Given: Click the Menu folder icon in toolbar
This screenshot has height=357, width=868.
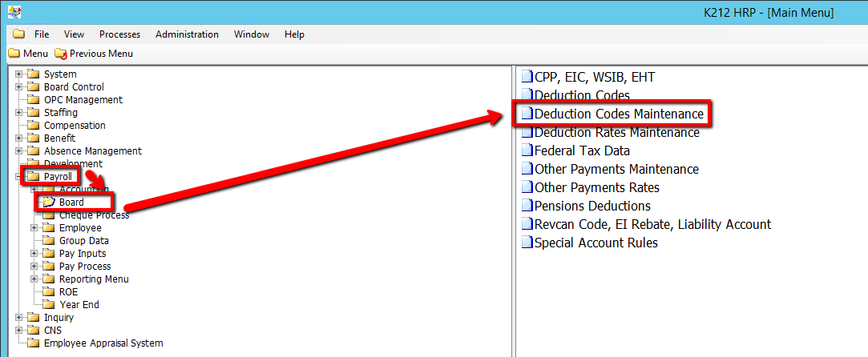Looking at the screenshot, I should pyautogui.click(x=14, y=54).
